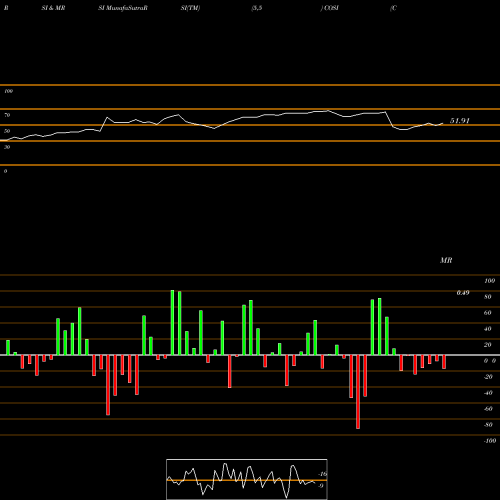
Task: Click the -9 label in mini chart
Action: pyautogui.click(x=320, y=486)
